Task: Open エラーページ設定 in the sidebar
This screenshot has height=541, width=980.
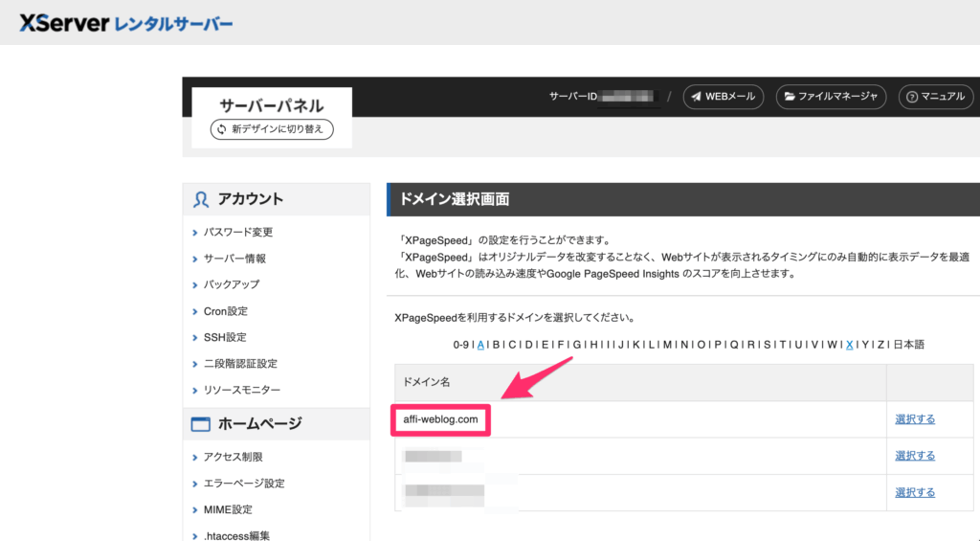Action: tap(244, 484)
